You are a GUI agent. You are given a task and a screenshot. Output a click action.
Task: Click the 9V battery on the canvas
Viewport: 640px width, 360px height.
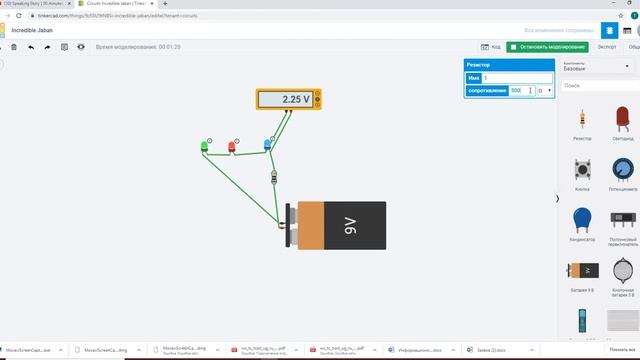pyautogui.click(x=336, y=225)
